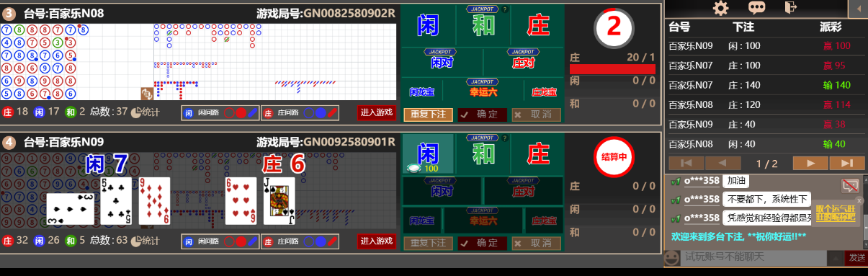Close the lucky promo popup
This screenshot has width=868, height=276.
859,200
